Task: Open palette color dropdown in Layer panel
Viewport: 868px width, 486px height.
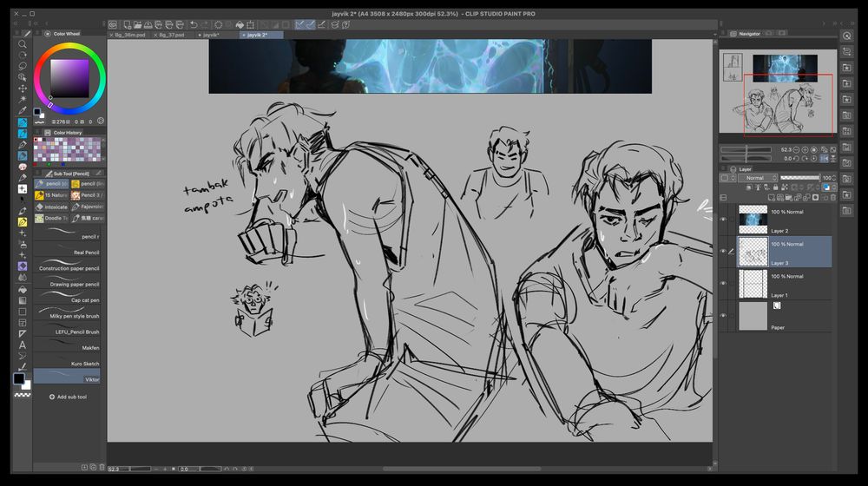Action: tap(728, 178)
